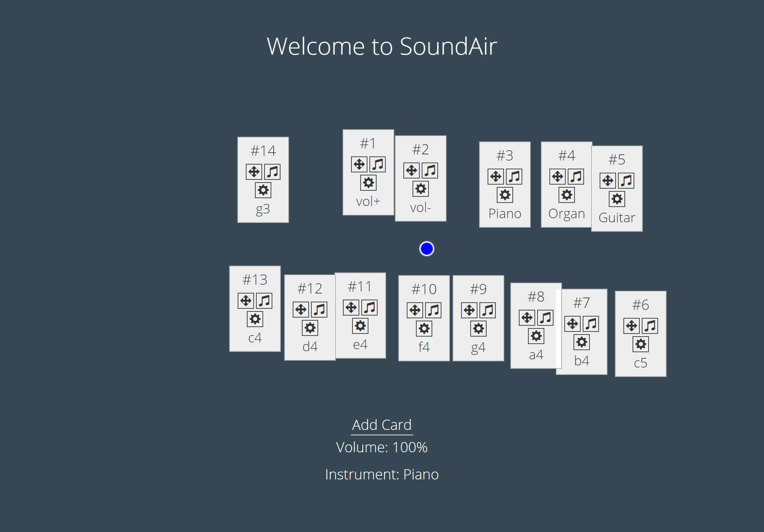Screen dimensions: 764x532
Task: Click the music note icon on Piano card
Action: click(514, 176)
